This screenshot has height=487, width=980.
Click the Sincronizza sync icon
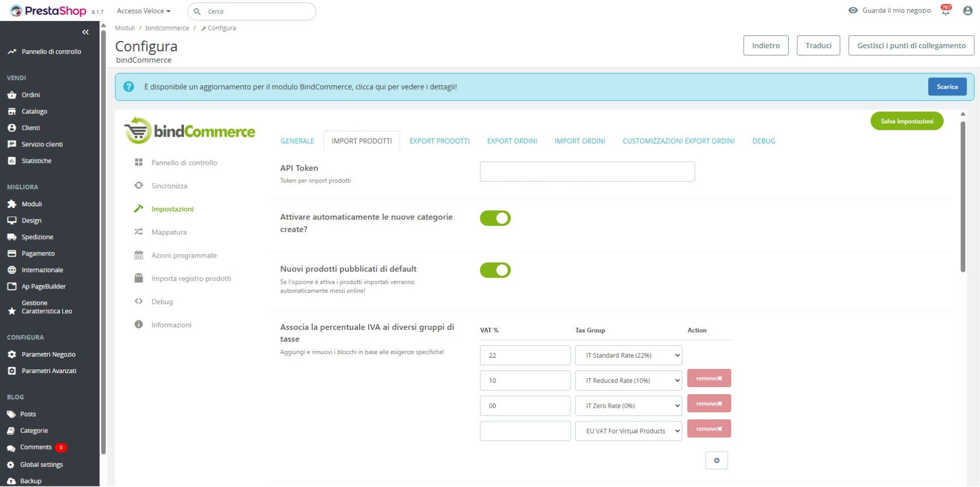(x=138, y=186)
